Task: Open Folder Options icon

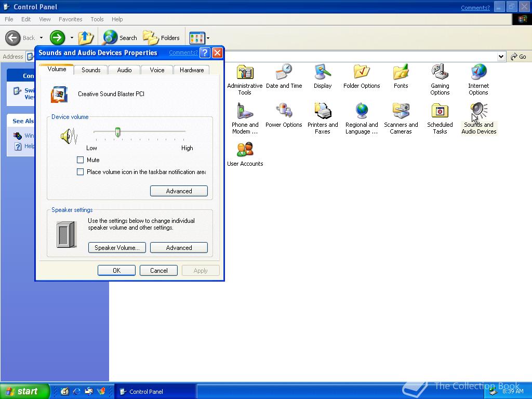Action: pos(362,76)
